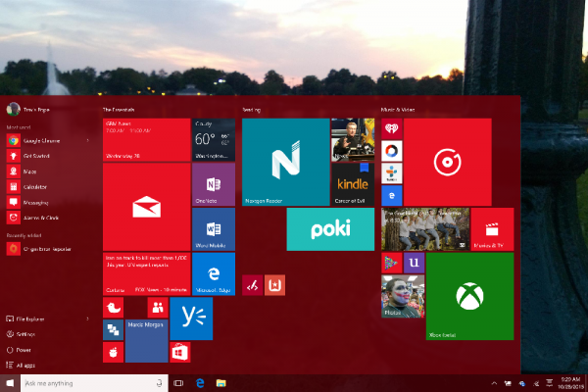
Task: Open the white bird app tile
Action: [x=114, y=308]
